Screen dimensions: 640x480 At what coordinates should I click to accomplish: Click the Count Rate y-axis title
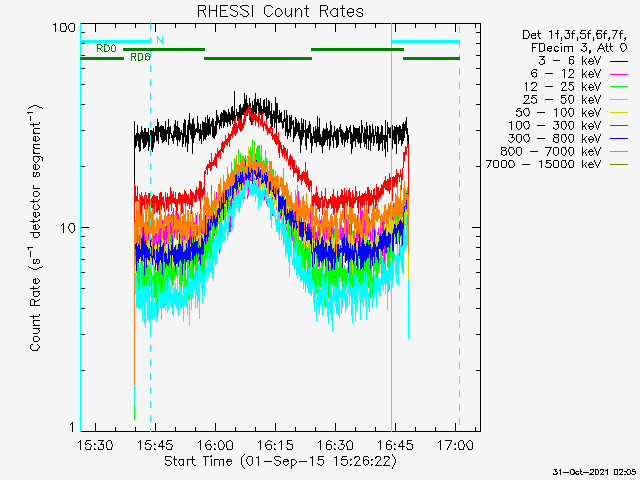click(x=36, y=228)
